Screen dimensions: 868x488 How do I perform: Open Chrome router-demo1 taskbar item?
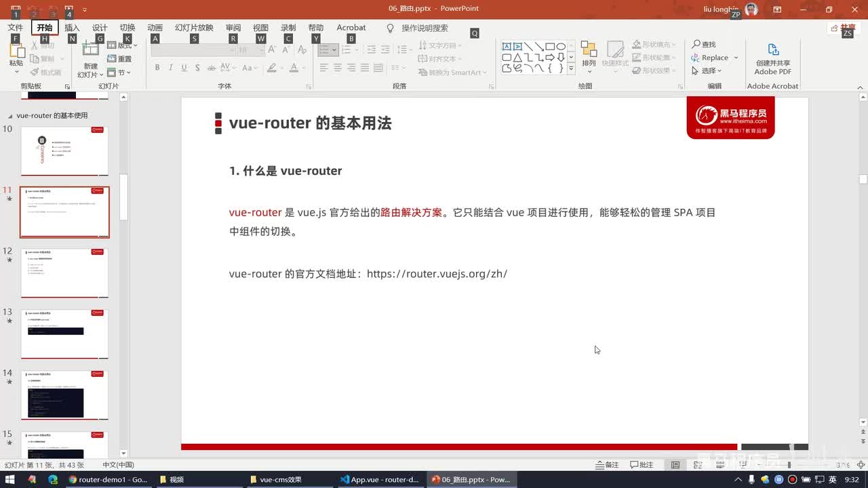[x=108, y=479]
